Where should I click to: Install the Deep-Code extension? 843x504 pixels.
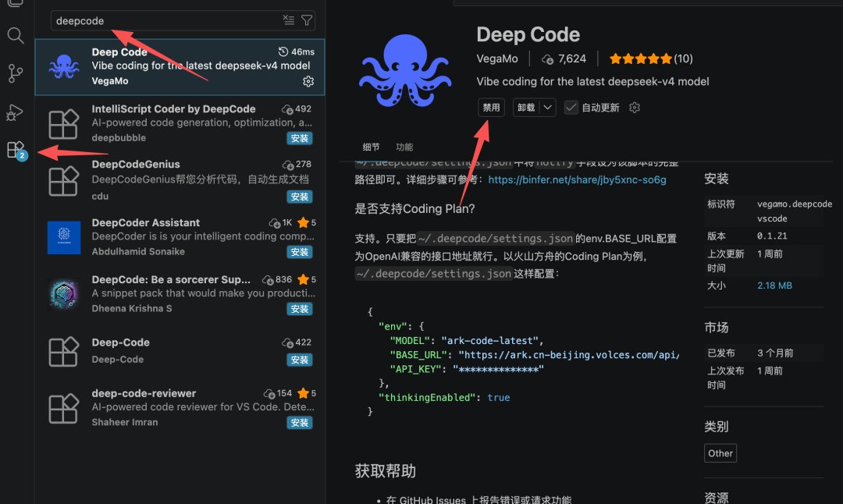[300, 360]
